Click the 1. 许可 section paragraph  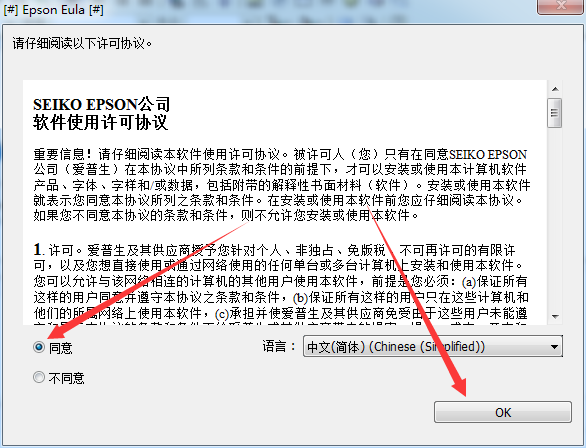pyautogui.click(x=281, y=283)
